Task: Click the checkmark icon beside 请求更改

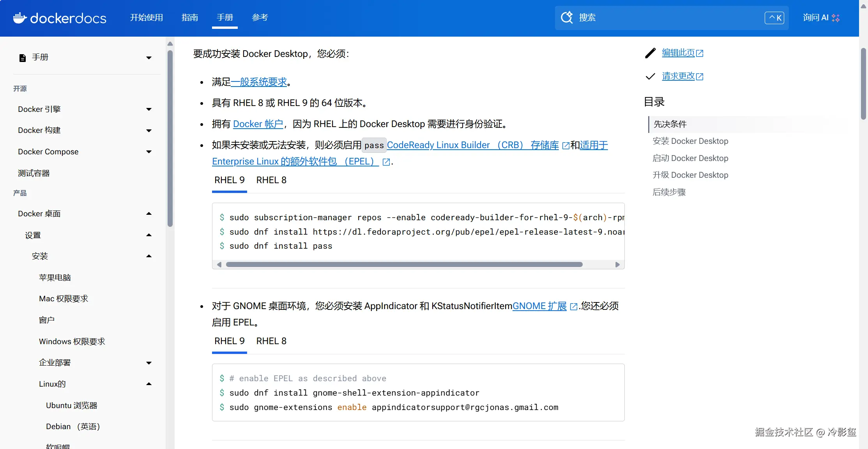Action: (650, 76)
